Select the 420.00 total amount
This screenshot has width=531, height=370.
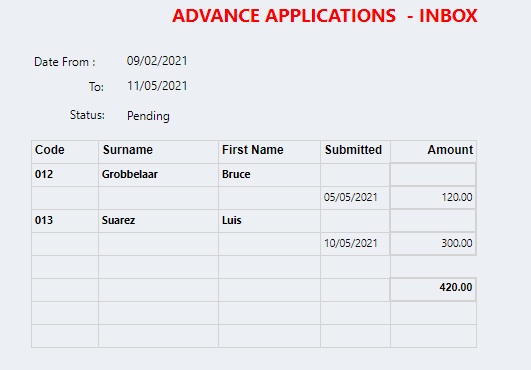point(456,287)
